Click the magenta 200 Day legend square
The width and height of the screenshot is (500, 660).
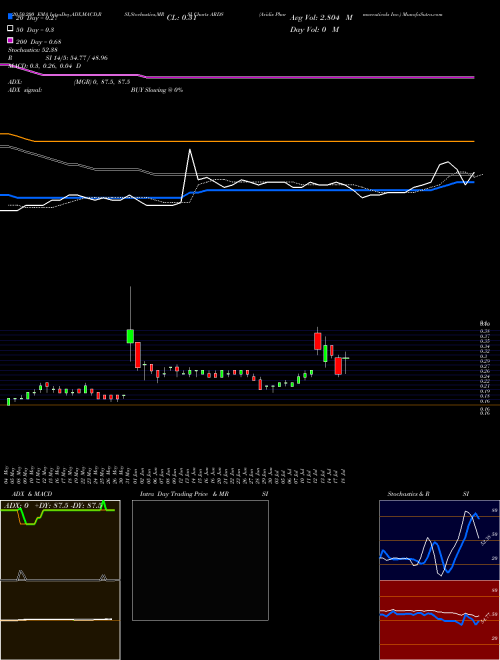11,41
